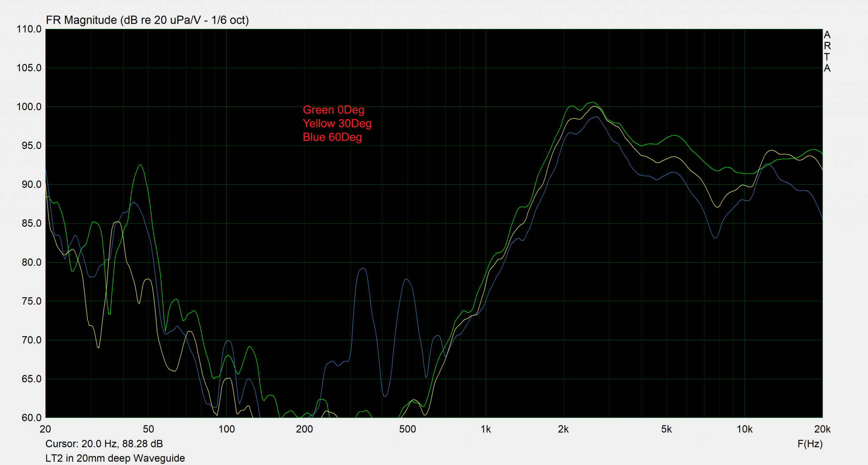Click the 500 Hz x-axis label
Screen dimensions: 868x465
pos(407,429)
